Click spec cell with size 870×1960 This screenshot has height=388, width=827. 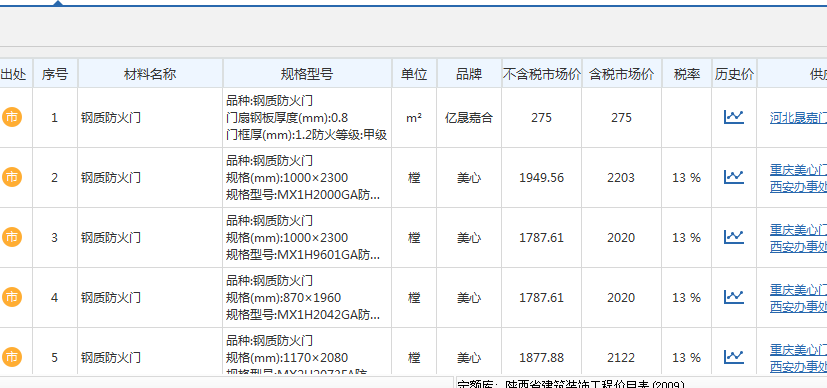point(307,298)
